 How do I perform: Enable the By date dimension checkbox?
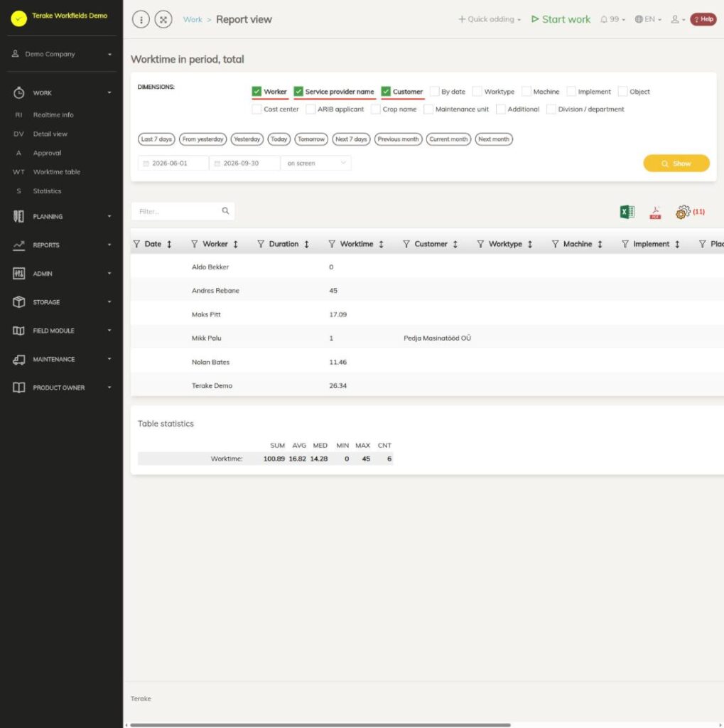point(434,92)
